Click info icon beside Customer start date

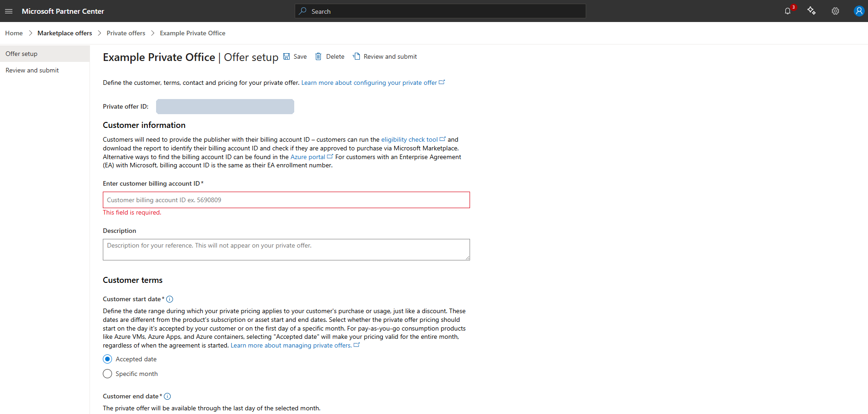coord(169,299)
